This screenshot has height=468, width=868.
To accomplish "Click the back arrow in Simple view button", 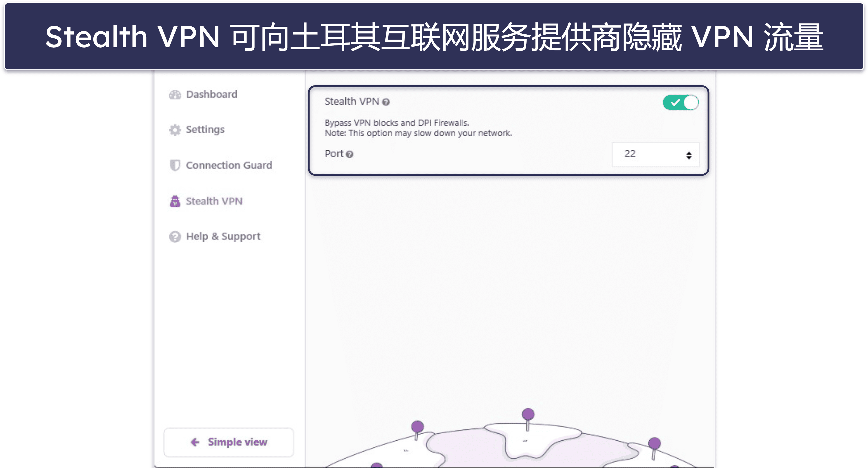I will pyautogui.click(x=195, y=442).
